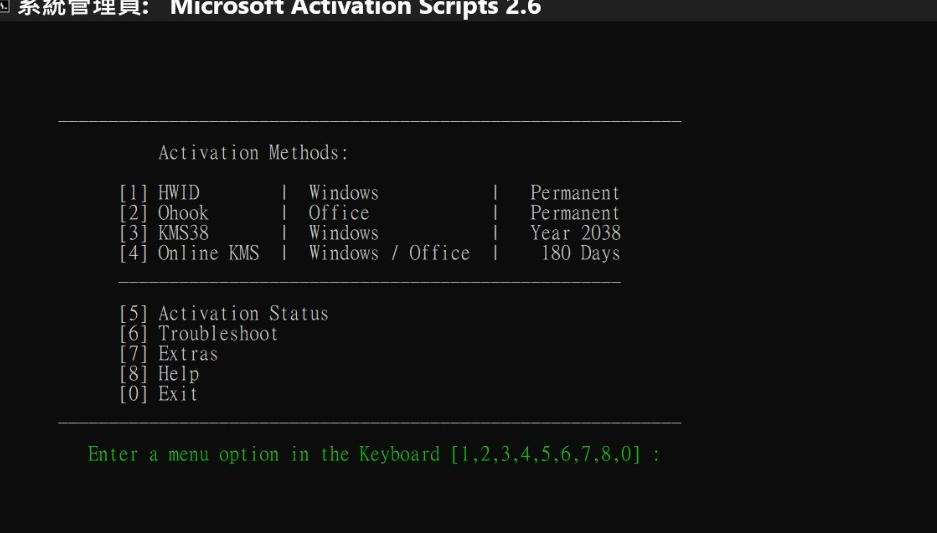Click the console window icon in the title bar
937x533 pixels.
point(5,8)
